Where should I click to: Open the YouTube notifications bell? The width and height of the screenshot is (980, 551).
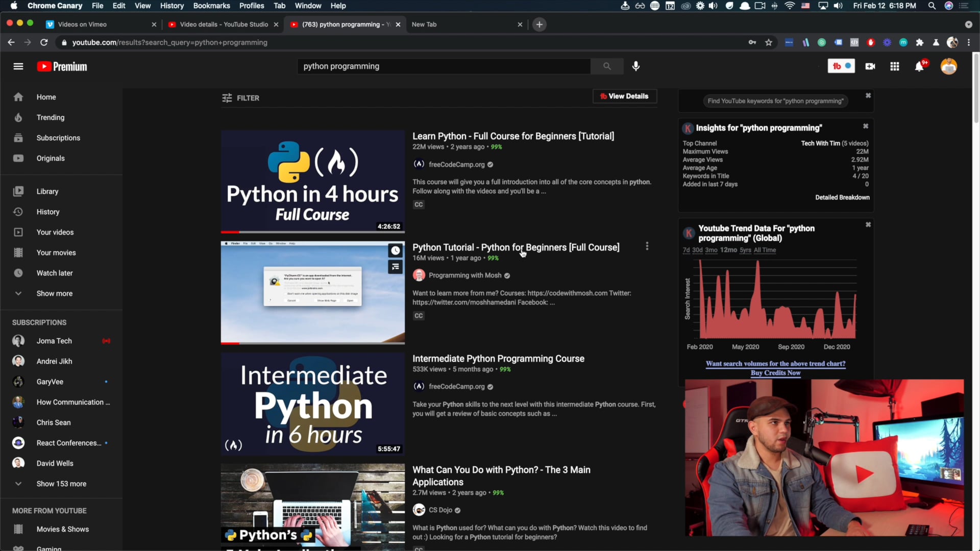coord(919,66)
